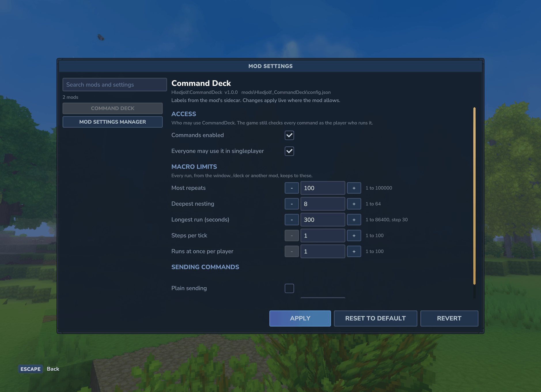This screenshot has width=541, height=392.
Task: Click minus button for Steps per tick
Action: 292,235
